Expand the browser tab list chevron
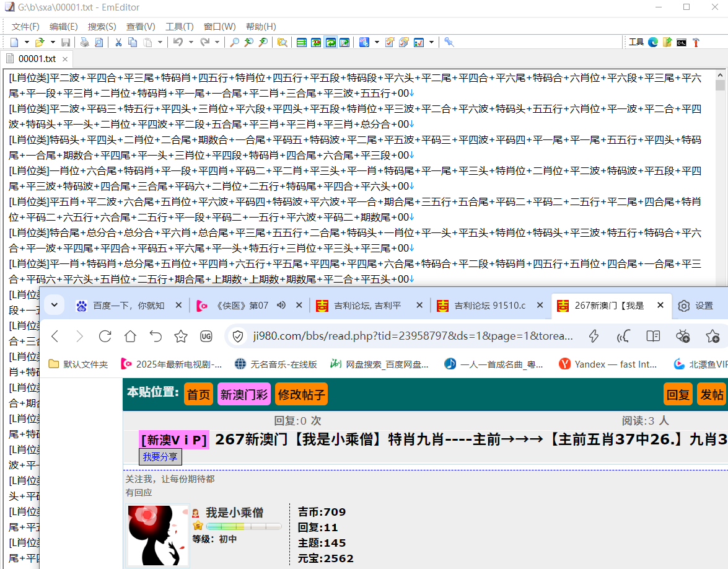728x569 pixels. 55,305
